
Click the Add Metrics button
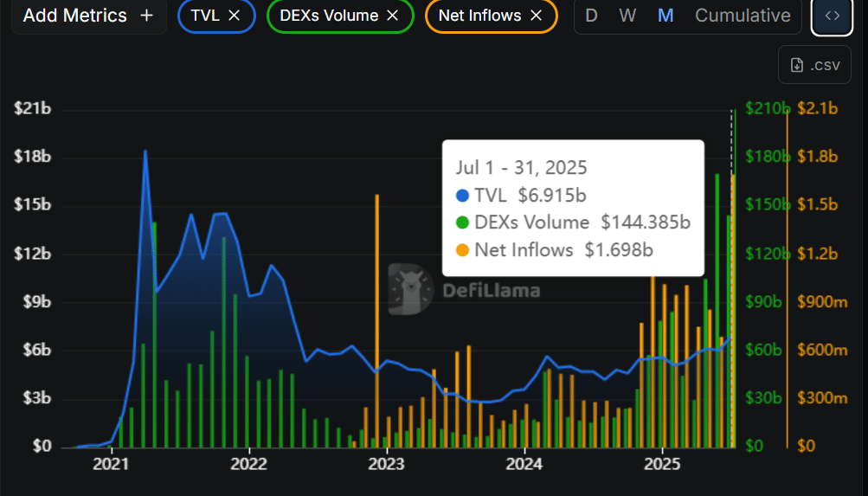pyautogui.click(x=88, y=16)
